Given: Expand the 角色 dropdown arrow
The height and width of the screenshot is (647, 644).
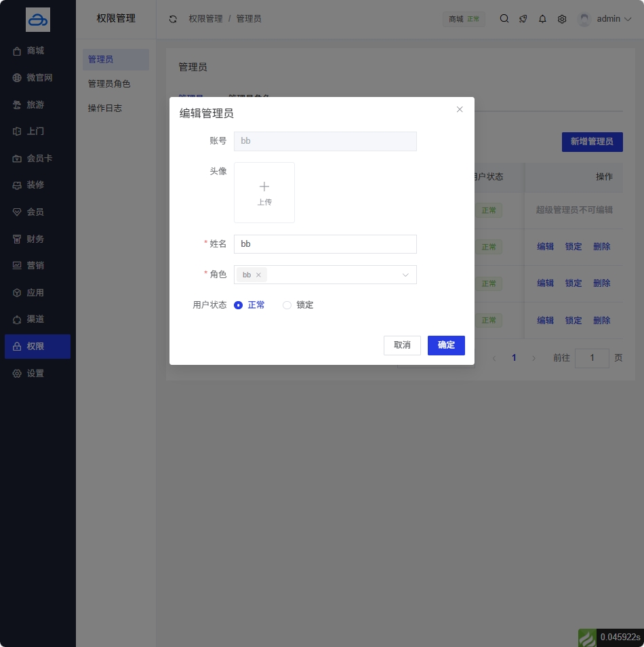Looking at the screenshot, I should [x=405, y=275].
